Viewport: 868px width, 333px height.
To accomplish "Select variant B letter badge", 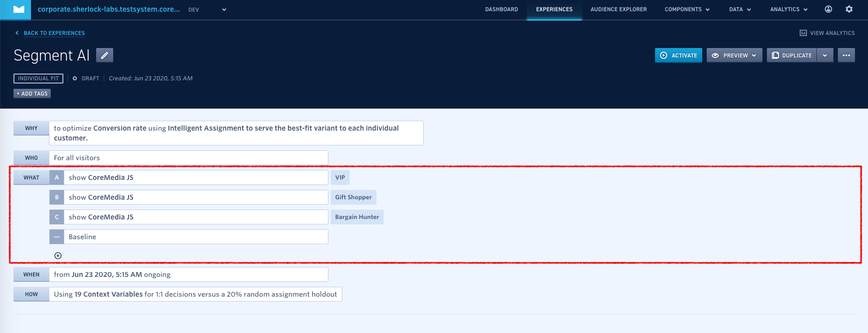I will pyautogui.click(x=57, y=197).
